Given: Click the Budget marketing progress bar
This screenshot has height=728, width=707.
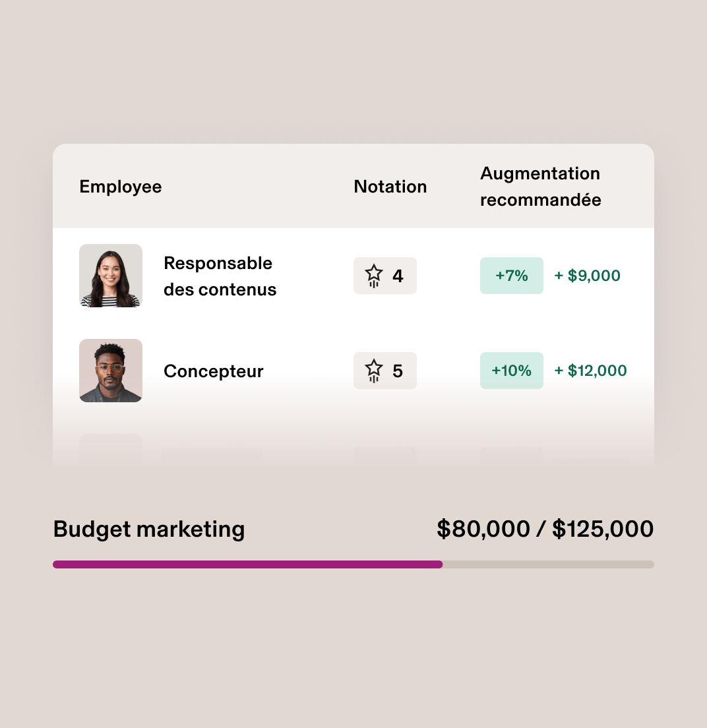Looking at the screenshot, I should [353, 564].
